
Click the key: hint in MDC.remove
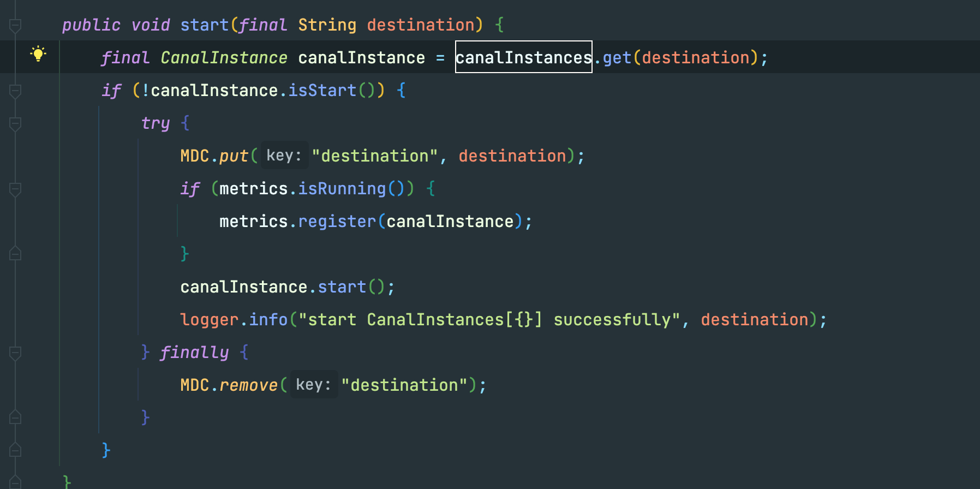pos(313,385)
